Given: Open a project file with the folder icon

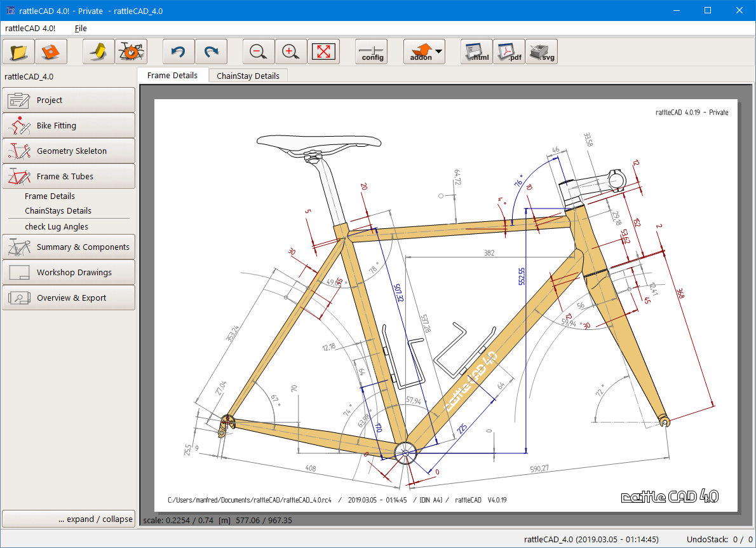Looking at the screenshot, I should tap(19, 51).
